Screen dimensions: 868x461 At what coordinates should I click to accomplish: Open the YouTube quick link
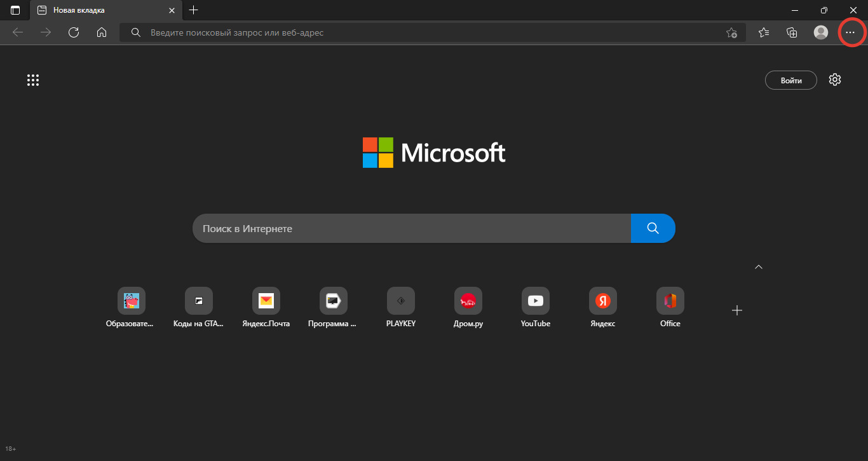536,308
